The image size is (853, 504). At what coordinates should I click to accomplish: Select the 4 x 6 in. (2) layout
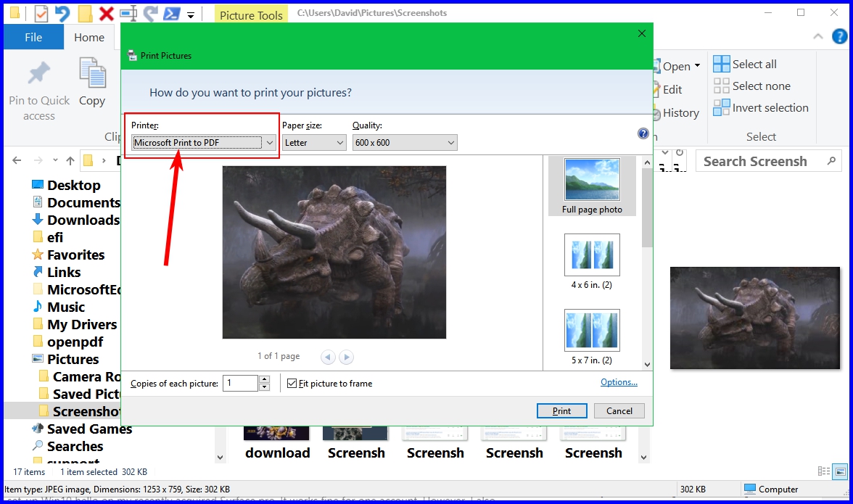[x=592, y=262]
